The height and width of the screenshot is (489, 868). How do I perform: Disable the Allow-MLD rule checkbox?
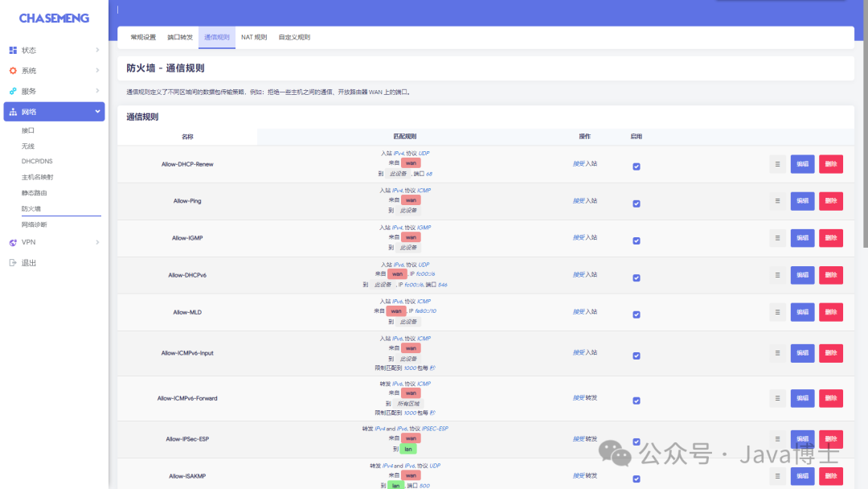[637, 314]
